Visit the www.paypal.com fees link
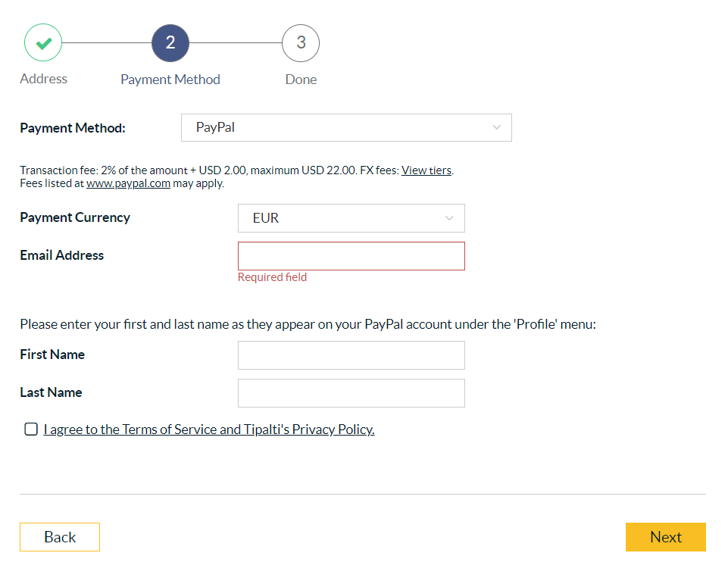Screen dimensions: 728x581 click(128, 183)
